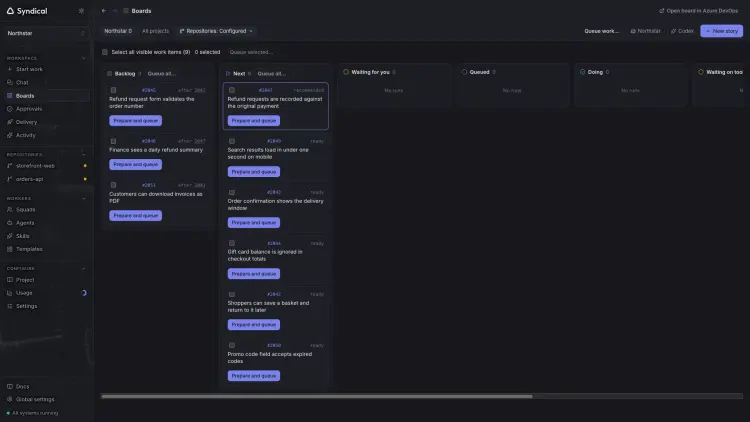Viewport: 750px width, 422px height.
Task: Click the Settings icon under Configure
Action: 10,306
